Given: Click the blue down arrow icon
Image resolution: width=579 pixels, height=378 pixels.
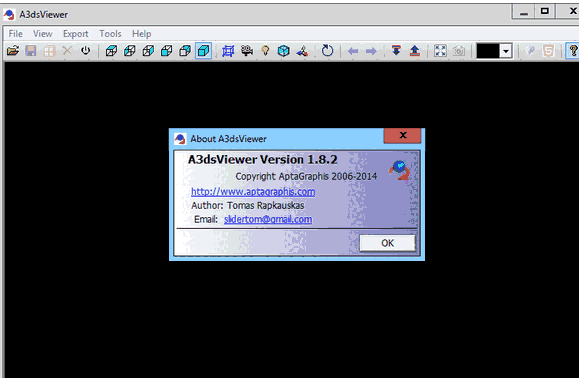Looking at the screenshot, I should pos(396,51).
